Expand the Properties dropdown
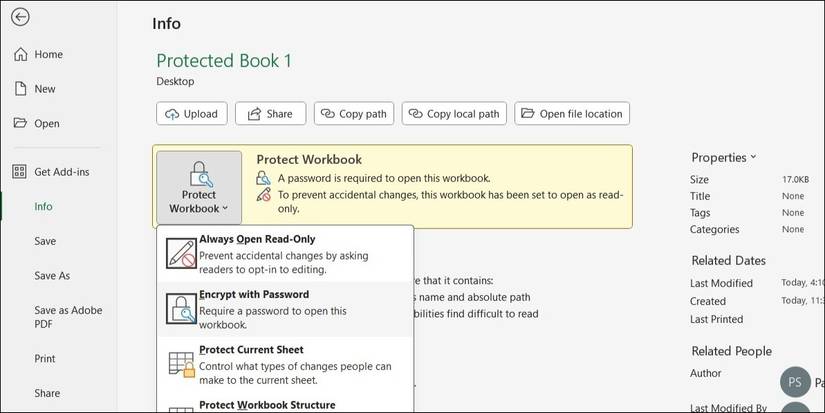 coord(723,157)
